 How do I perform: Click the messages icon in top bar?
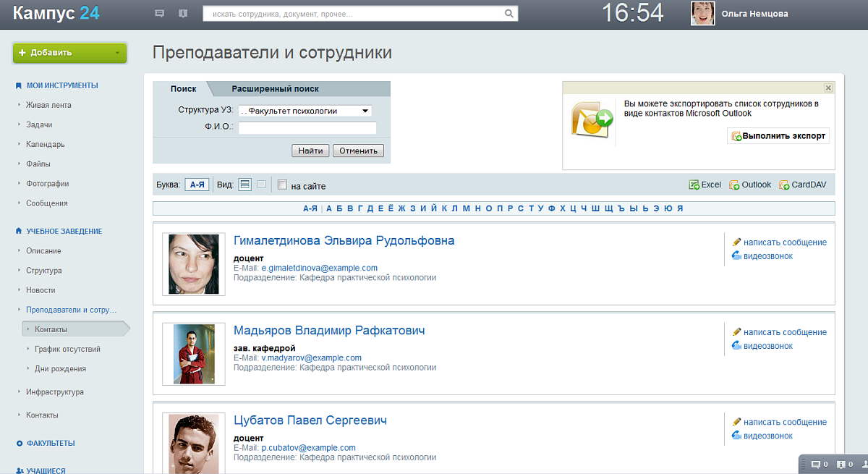pyautogui.click(x=159, y=14)
